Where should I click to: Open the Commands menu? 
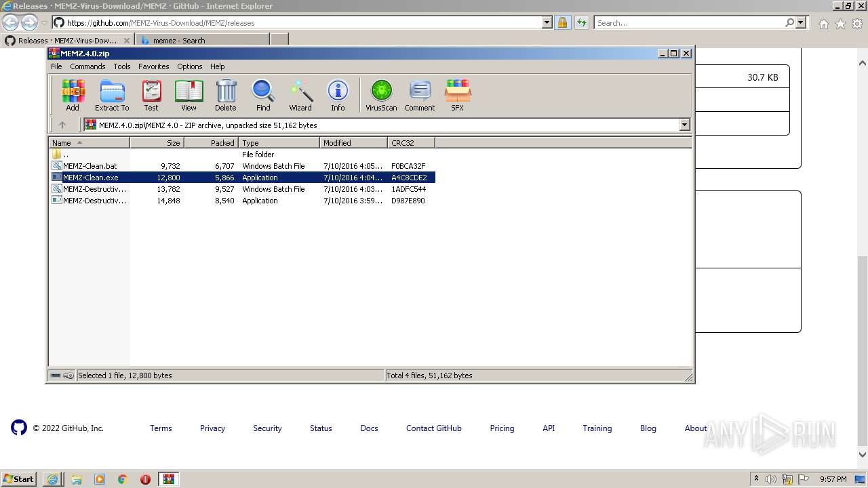[87, 66]
